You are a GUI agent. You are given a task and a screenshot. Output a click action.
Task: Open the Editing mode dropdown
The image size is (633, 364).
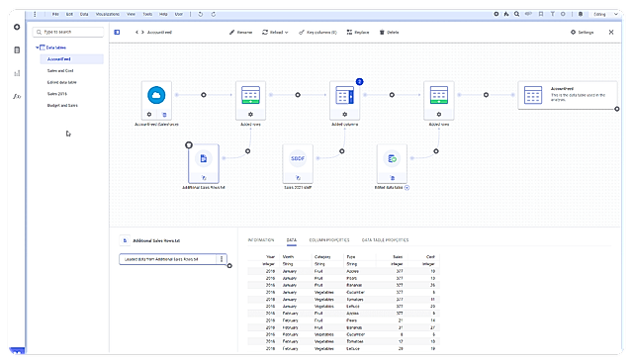(605, 14)
